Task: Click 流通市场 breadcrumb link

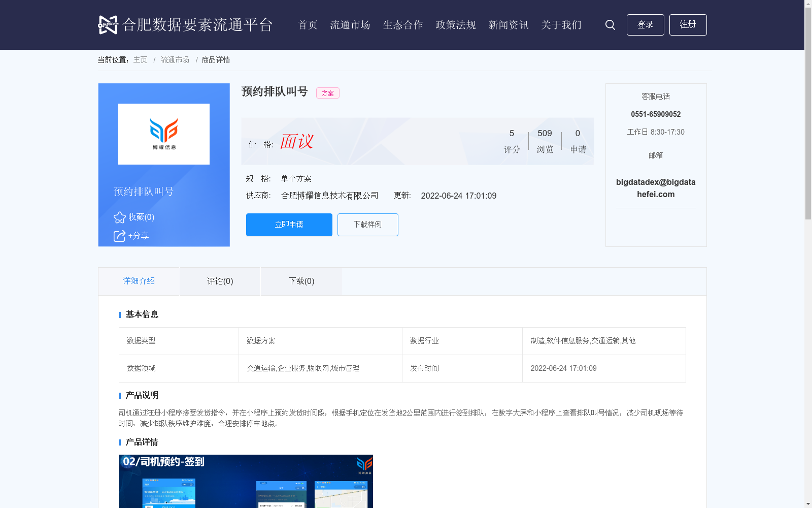Action: (175, 60)
